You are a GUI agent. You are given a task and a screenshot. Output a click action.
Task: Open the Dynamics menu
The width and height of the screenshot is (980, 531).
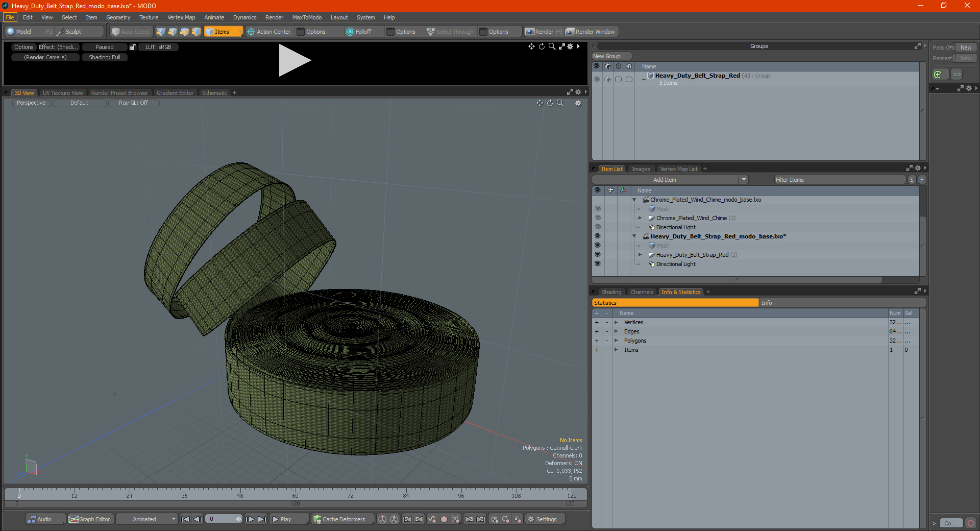(244, 17)
